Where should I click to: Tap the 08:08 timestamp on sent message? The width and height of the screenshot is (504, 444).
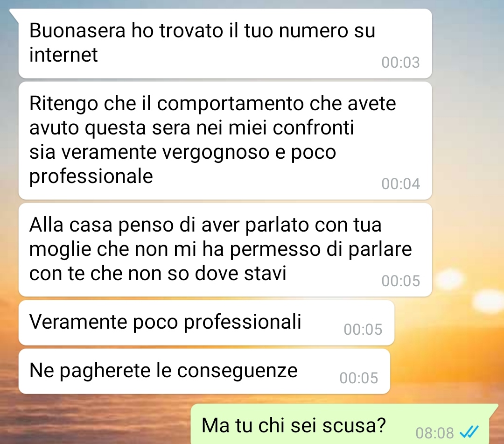click(x=434, y=433)
